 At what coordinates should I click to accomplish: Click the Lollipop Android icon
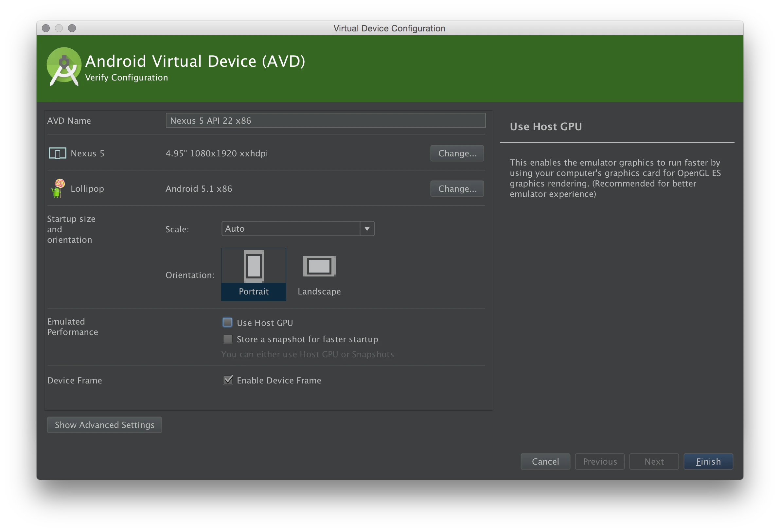[x=58, y=188]
